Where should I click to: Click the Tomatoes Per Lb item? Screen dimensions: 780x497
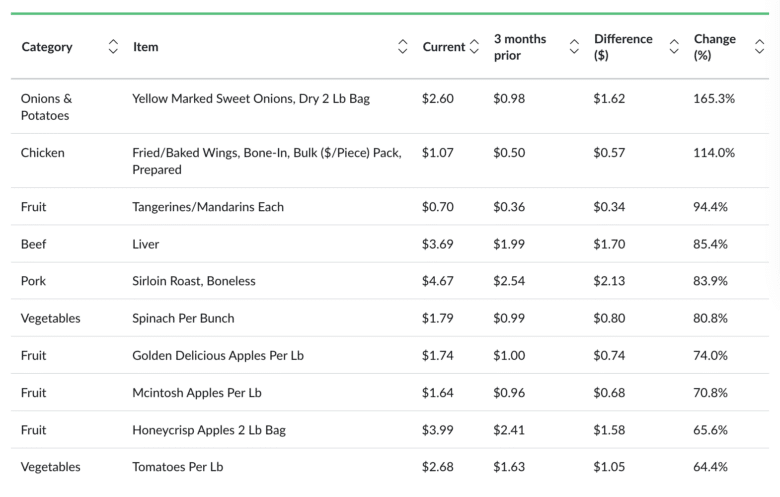[x=175, y=467]
